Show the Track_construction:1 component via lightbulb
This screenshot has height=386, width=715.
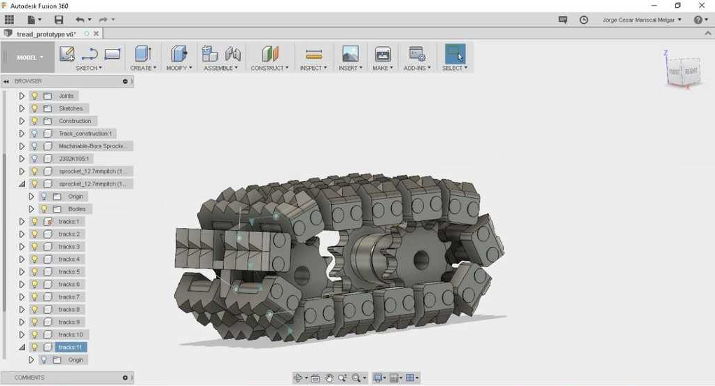pyautogui.click(x=35, y=134)
